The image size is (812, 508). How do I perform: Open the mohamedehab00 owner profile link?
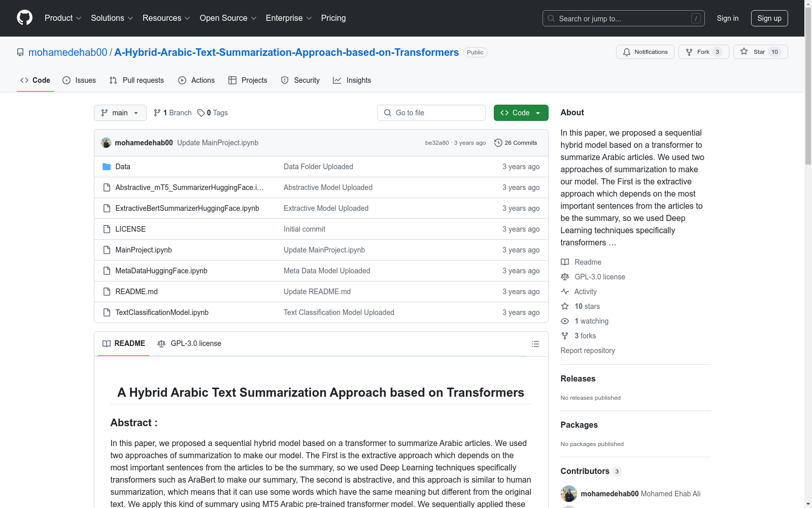click(68, 52)
